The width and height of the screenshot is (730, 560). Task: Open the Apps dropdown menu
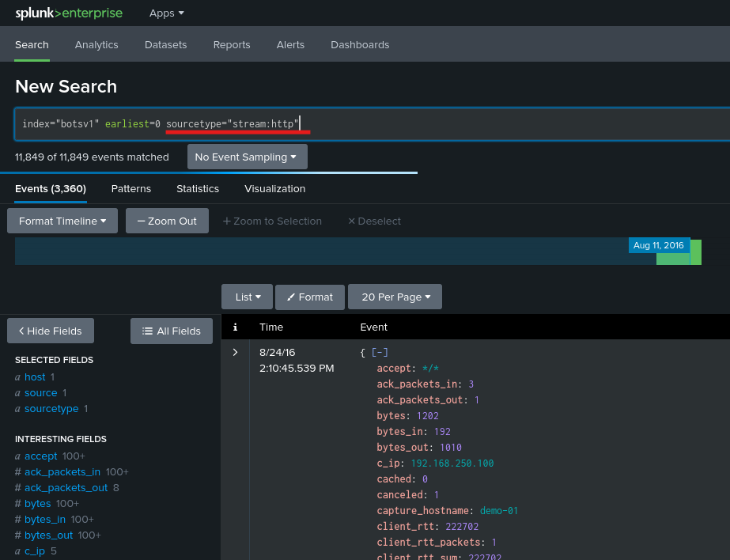(166, 13)
